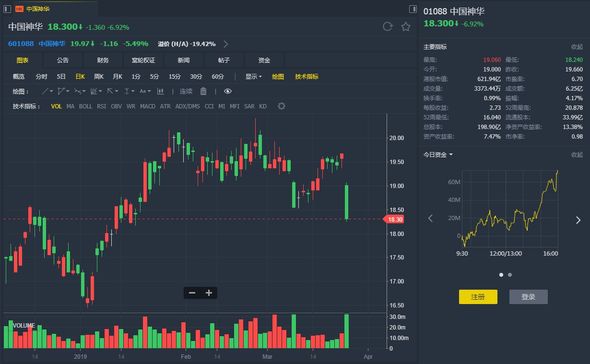Open the regression channel tool dropdown
590x364 pixels.
96,91
